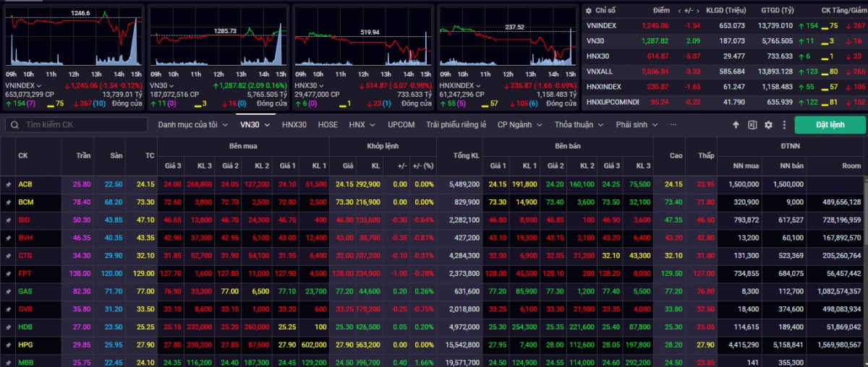Pin the GAS stock row
This screenshot has width=868, height=367.
[x=8, y=291]
